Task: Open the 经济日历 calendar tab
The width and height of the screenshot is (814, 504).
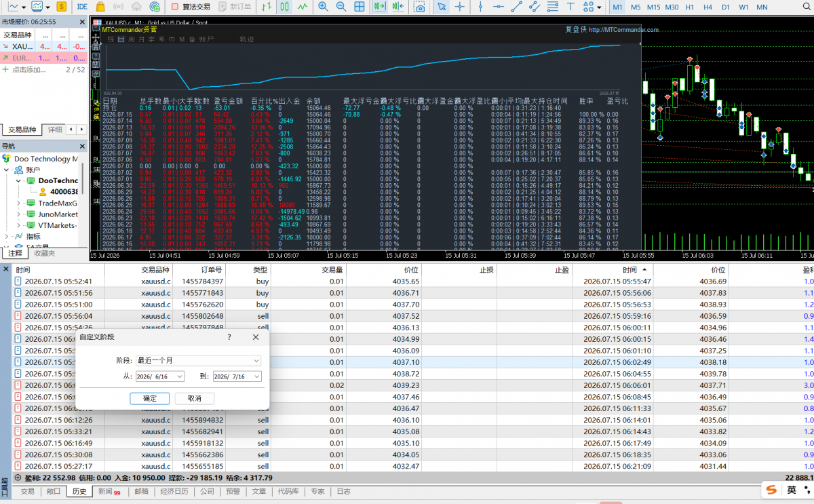Action: pyautogui.click(x=174, y=492)
